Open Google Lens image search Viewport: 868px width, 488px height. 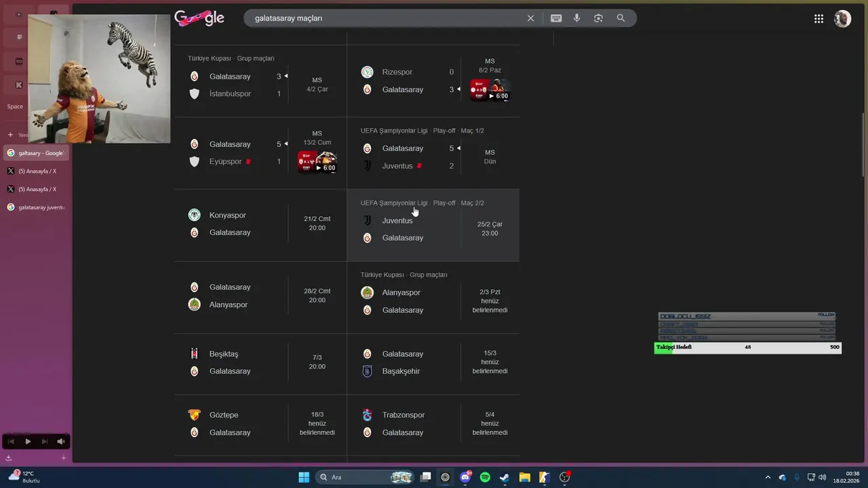coord(598,18)
